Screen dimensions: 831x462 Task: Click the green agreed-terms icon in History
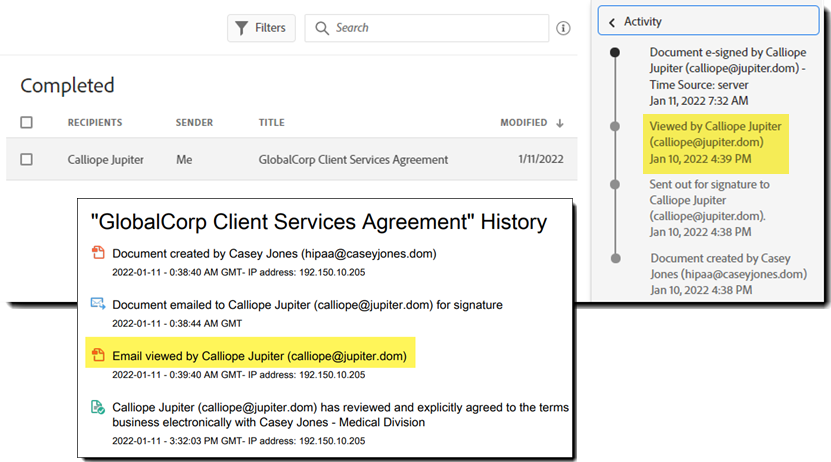98,407
